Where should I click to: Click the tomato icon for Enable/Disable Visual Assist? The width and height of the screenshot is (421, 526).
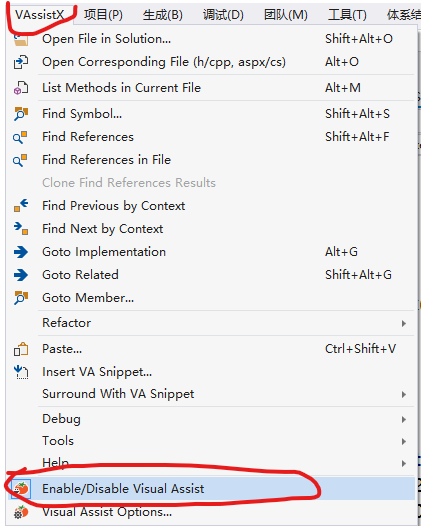(x=21, y=488)
